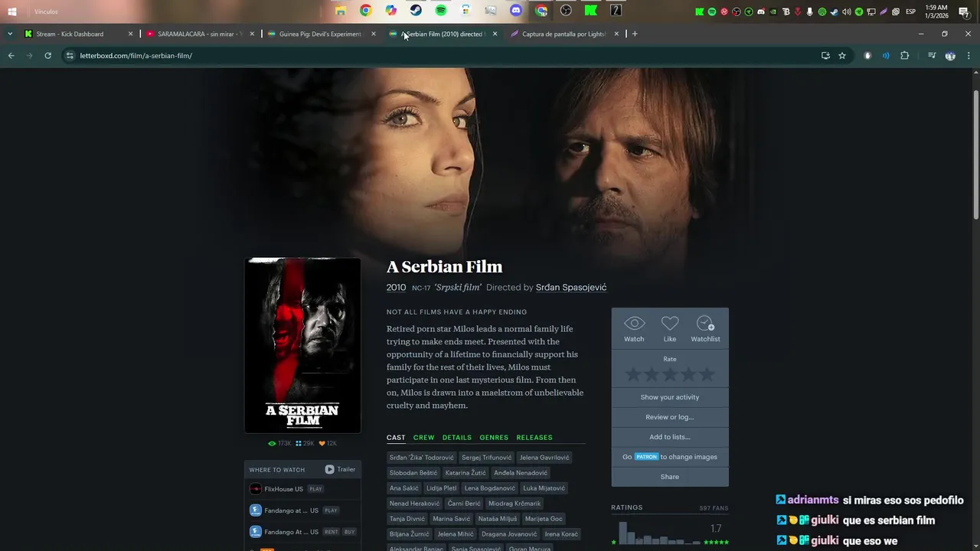Open green Kick app in taskbar
This screenshot has height=551, width=980.
coord(591,11)
